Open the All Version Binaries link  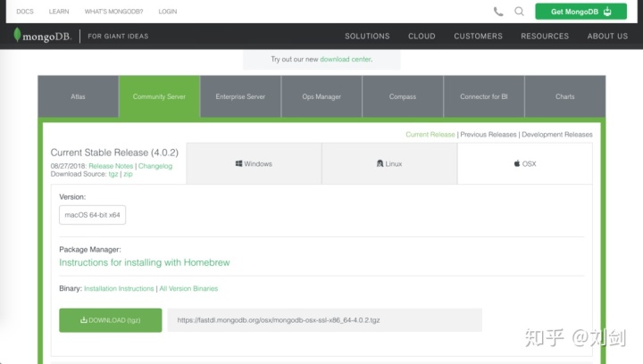click(x=188, y=288)
